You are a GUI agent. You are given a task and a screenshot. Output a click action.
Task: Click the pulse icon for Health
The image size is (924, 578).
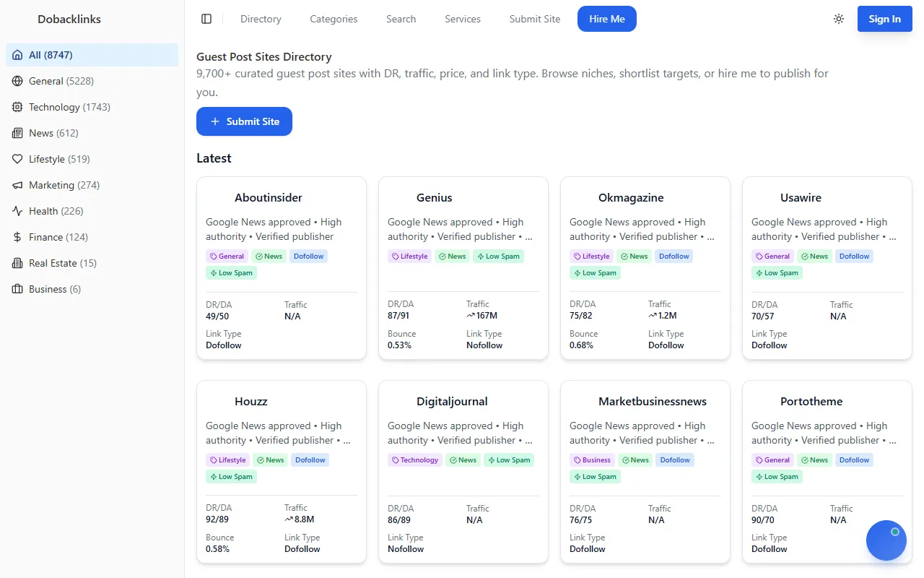[x=17, y=211]
